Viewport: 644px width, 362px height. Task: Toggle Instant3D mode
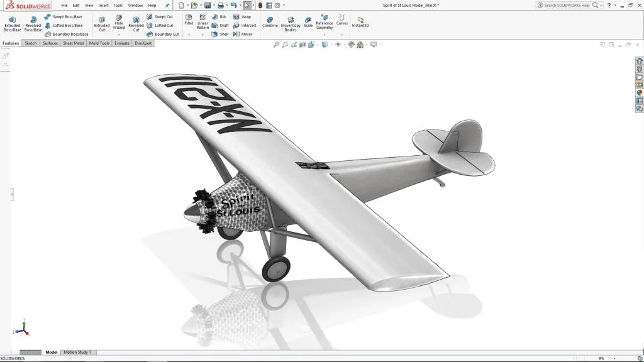click(360, 23)
